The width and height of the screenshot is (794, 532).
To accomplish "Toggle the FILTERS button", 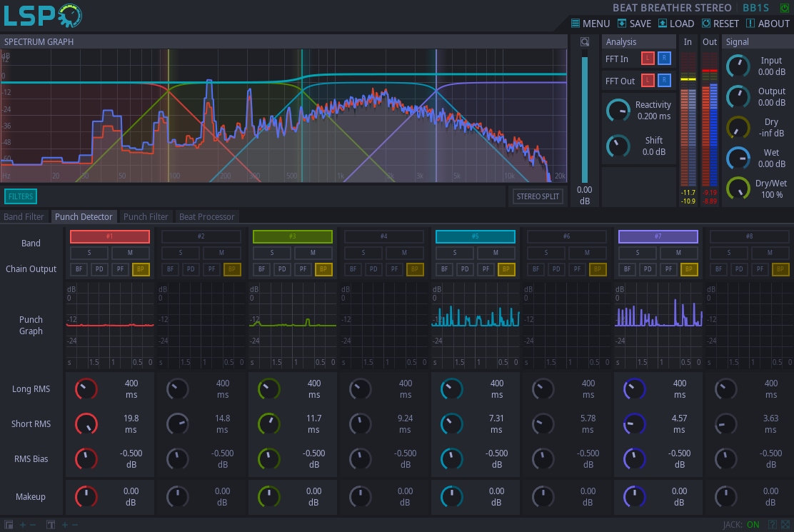I will (21, 196).
